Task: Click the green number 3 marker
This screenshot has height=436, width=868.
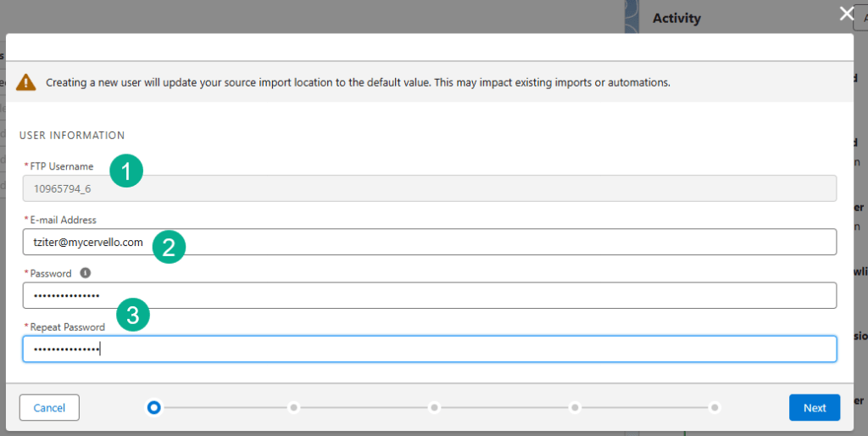Action: pyautogui.click(x=133, y=315)
